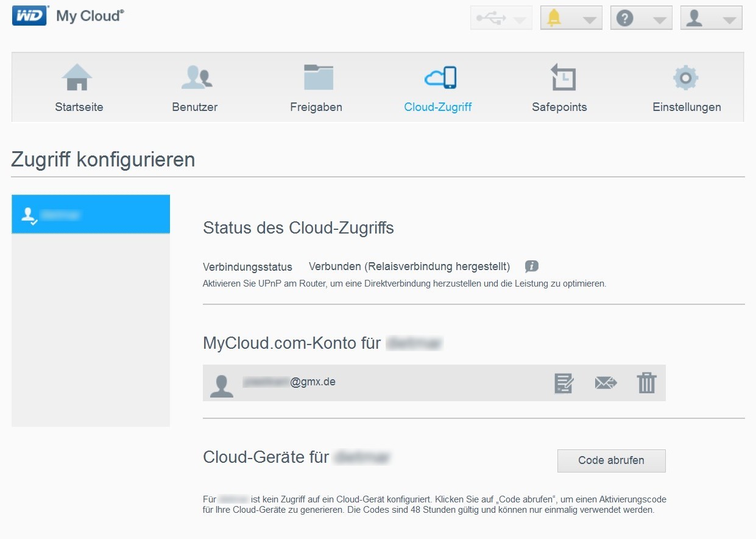756x539 pixels.
Task: Click the WD My Cloud logo
Action: pos(68,16)
